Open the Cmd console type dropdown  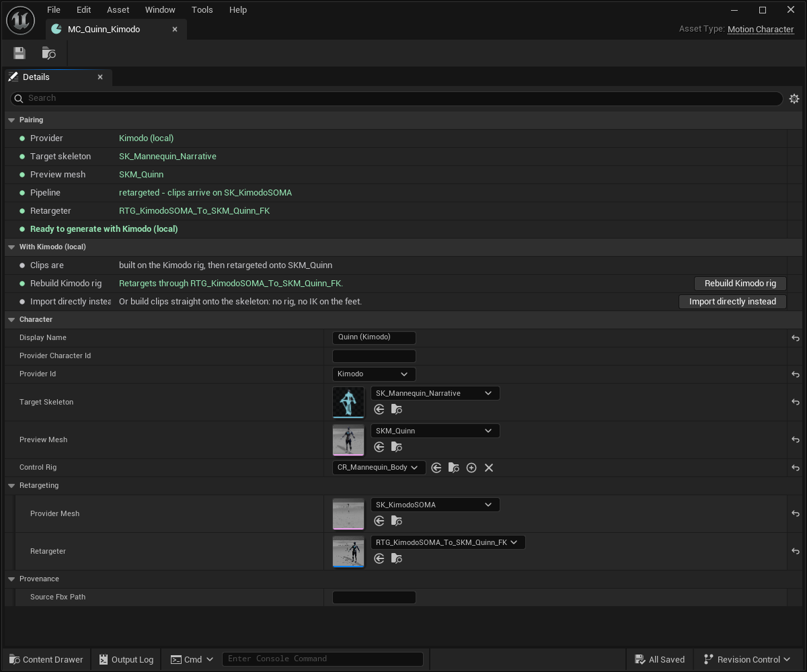point(192,659)
